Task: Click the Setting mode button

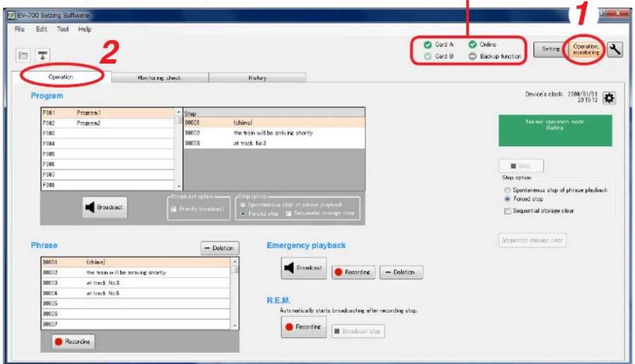Action: pyautogui.click(x=551, y=49)
